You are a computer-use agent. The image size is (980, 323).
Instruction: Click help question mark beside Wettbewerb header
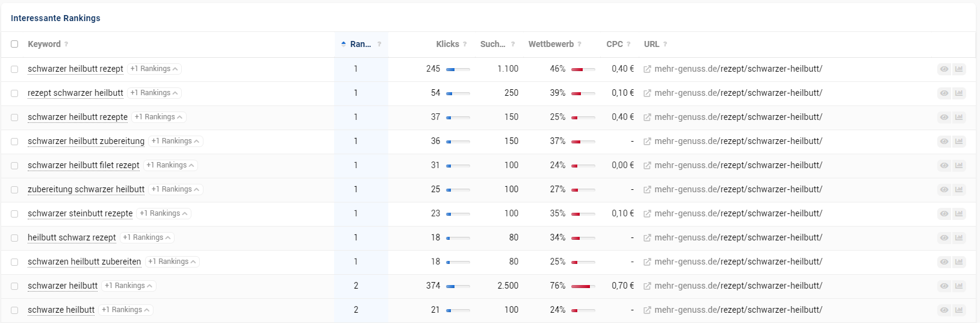tap(579, 44)
